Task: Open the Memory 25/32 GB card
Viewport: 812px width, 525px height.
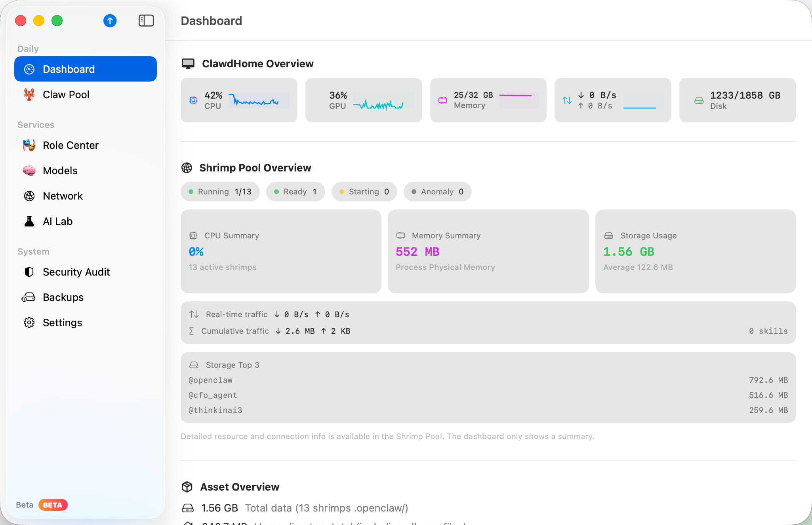Action: click(x=488, y=100)
